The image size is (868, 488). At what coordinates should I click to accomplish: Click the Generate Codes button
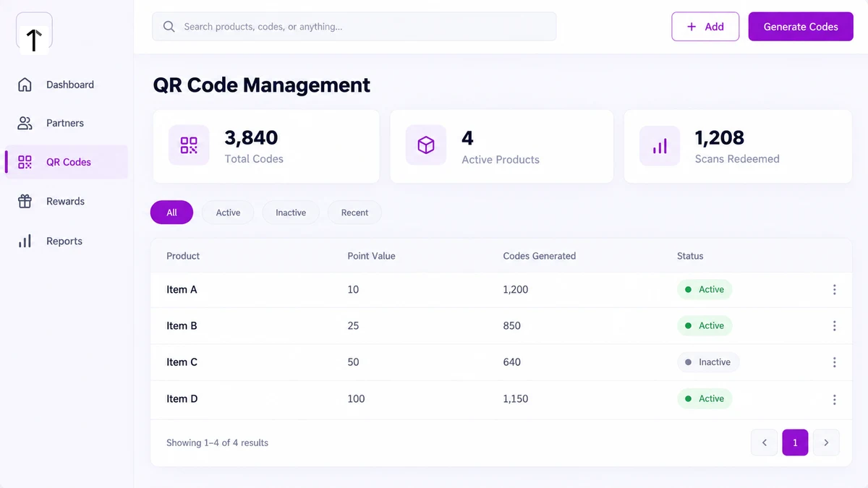pos(801,27)
